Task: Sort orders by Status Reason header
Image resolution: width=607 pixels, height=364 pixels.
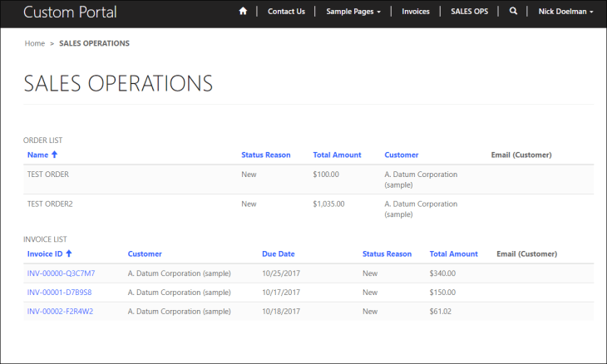Action: (x=265, y=155)
